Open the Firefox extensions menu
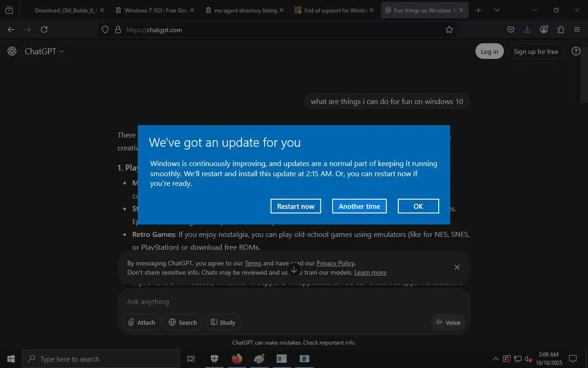The image size is (588, 368). pos(560,29)
